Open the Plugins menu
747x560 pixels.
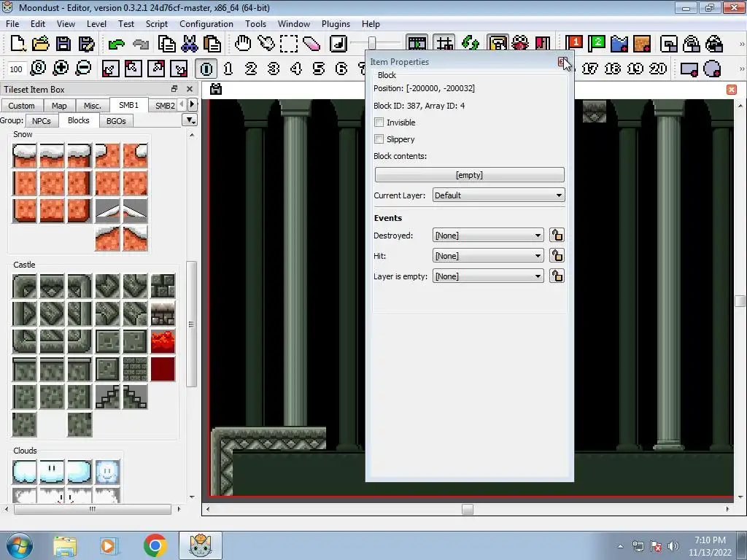[x=336, y=24]
